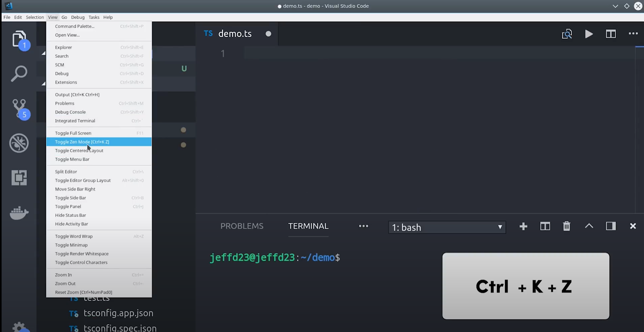
Task: Open the Search activity bar icon
Action: (x=19, y=73)
